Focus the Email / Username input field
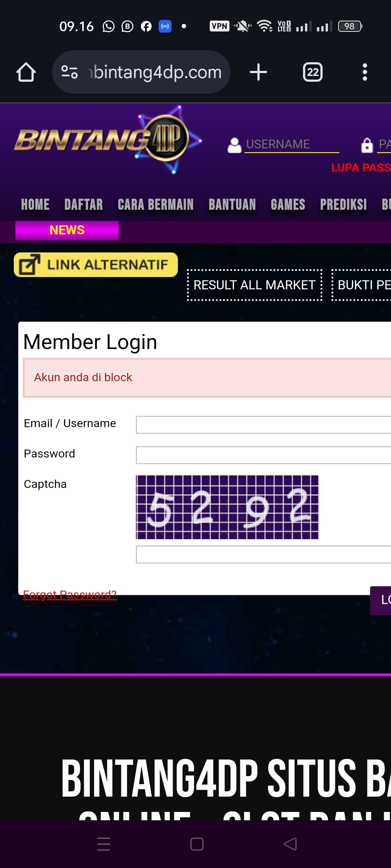This screenshot has height=868, width=391. tap(263, 425)
